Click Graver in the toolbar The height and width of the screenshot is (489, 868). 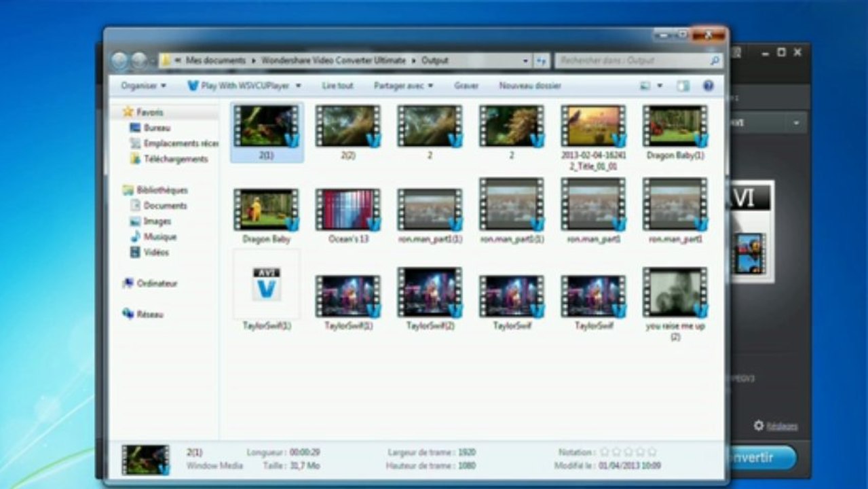(x=466, y=86)
